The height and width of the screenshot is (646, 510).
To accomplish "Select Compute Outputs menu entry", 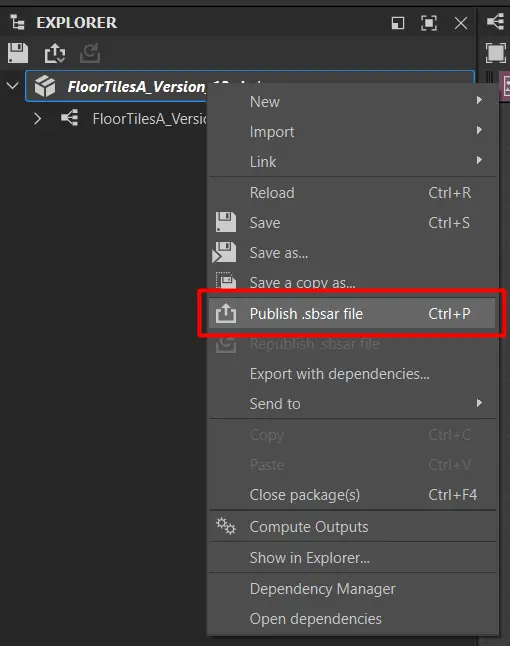I will tap(352, 527).
